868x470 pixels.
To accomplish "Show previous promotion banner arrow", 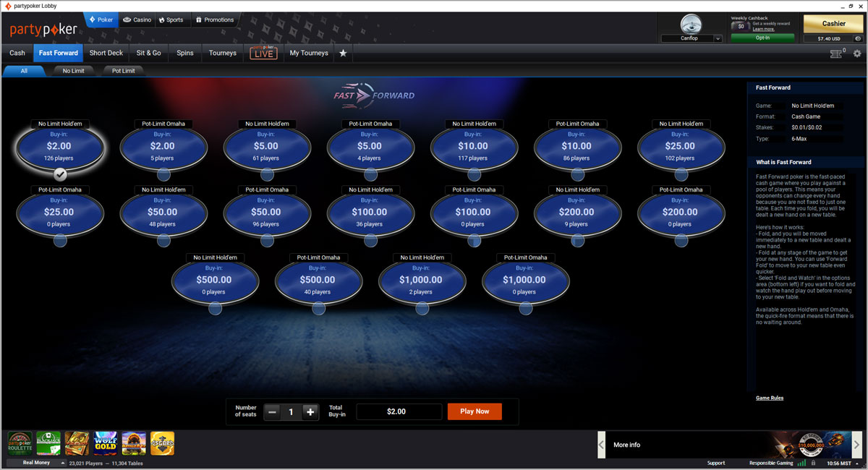I will click(601, 445).
